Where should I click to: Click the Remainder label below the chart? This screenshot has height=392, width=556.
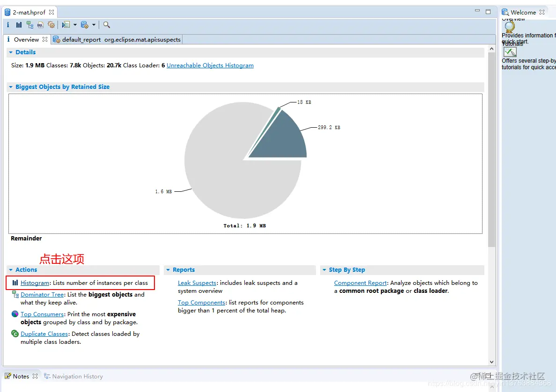pyautogui.click(x=26, y=239)
